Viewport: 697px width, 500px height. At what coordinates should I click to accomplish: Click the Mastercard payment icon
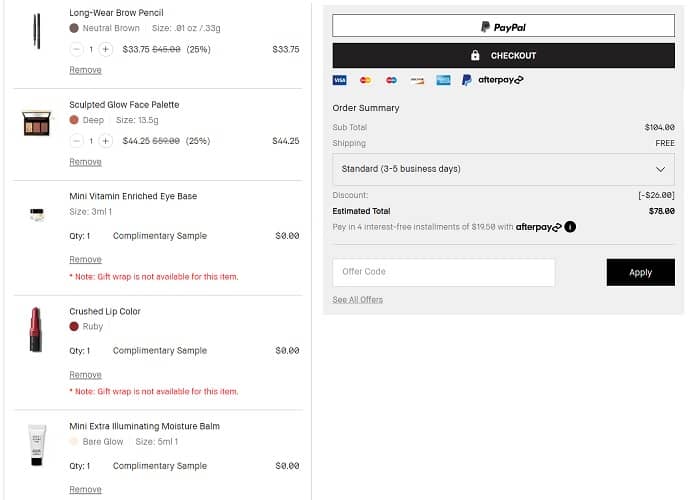click(x=366, y=80)
